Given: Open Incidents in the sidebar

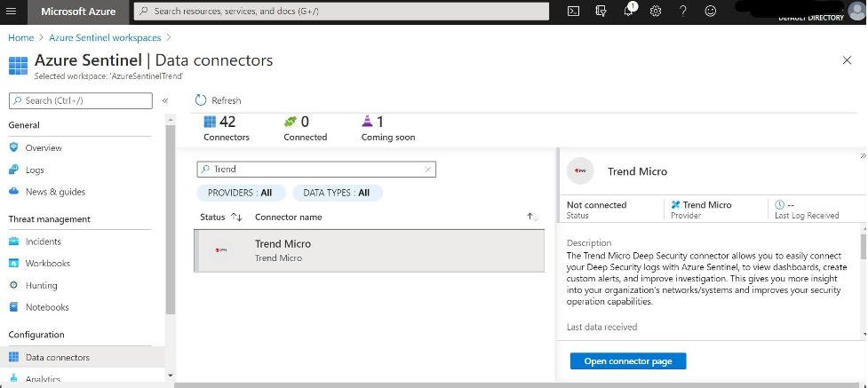Looking at the screenshot, I should point(44,242).
